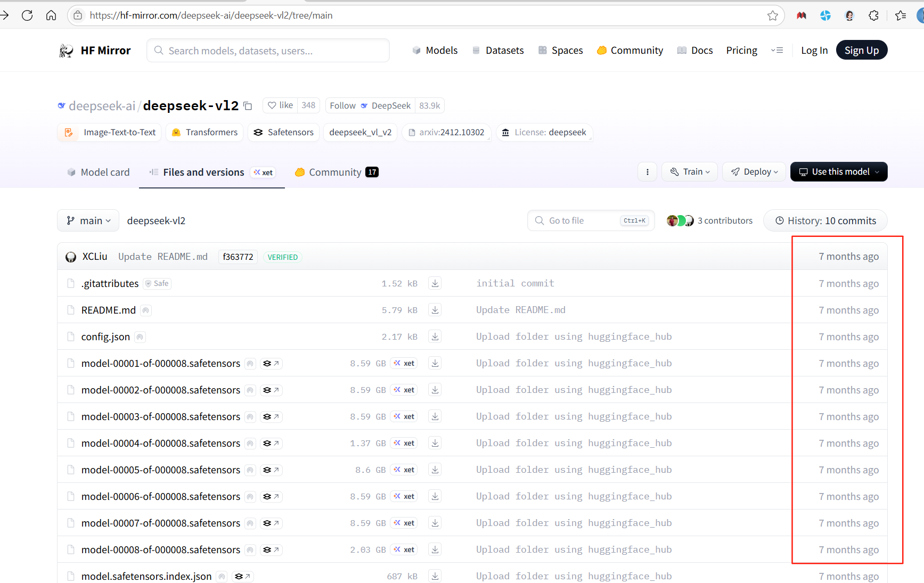
Task: Click the browser refresh button
Action: tap(27, 15)
